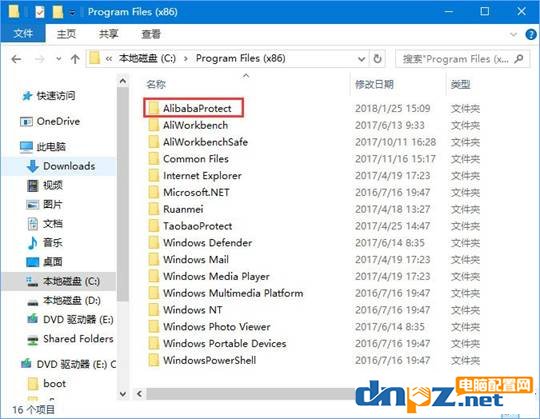The width and height of the screenshot is (540, 419).
Task: Expand the ribbon with the chevron
Action: click(x=513, y=34)
